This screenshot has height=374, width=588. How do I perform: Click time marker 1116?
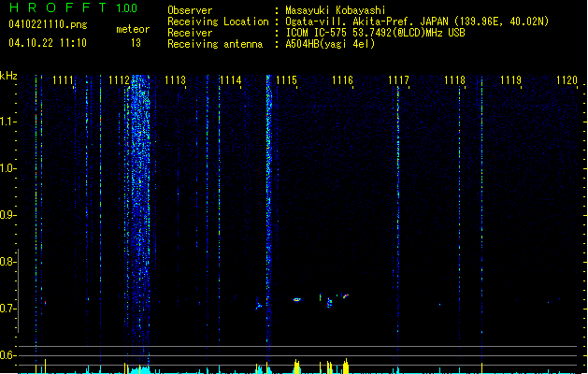pos(342,80)
